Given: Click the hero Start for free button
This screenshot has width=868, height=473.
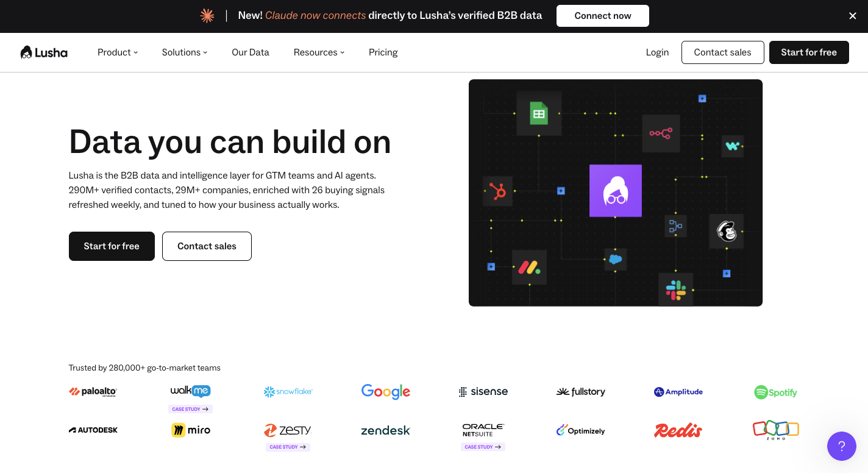Looking at the screenshot, I should [x=112, y=246].
